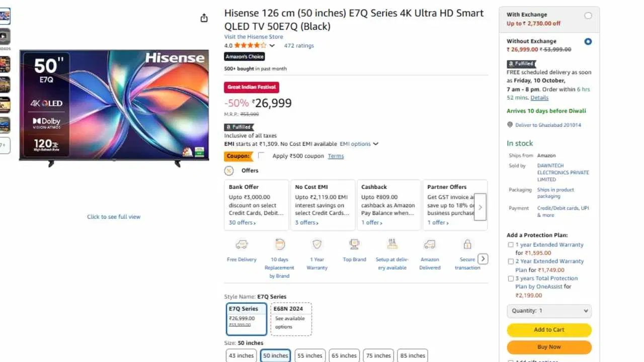Screen dimensions: 644x362
Task: Click the Amazon Delivered truck icon
Action: pos(430,244)
